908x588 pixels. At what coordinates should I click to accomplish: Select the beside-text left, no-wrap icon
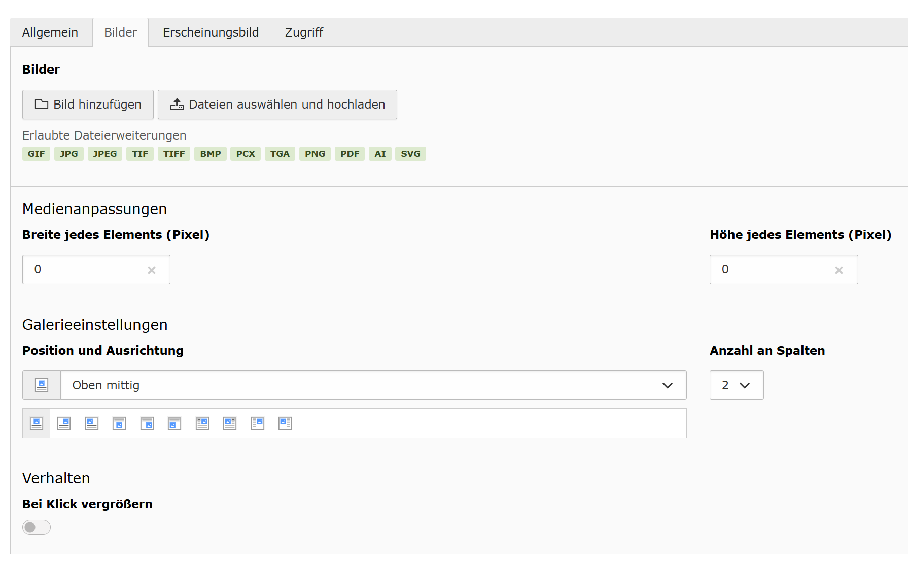(285, 423)
